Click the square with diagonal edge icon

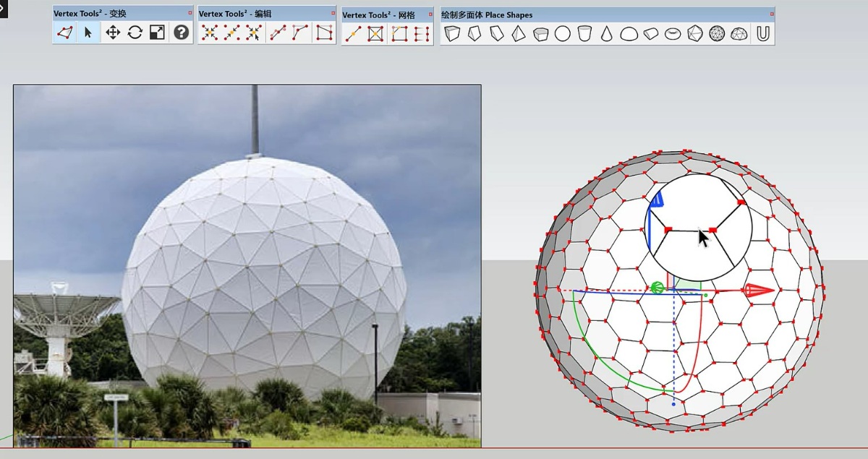(x=324, y=33)
